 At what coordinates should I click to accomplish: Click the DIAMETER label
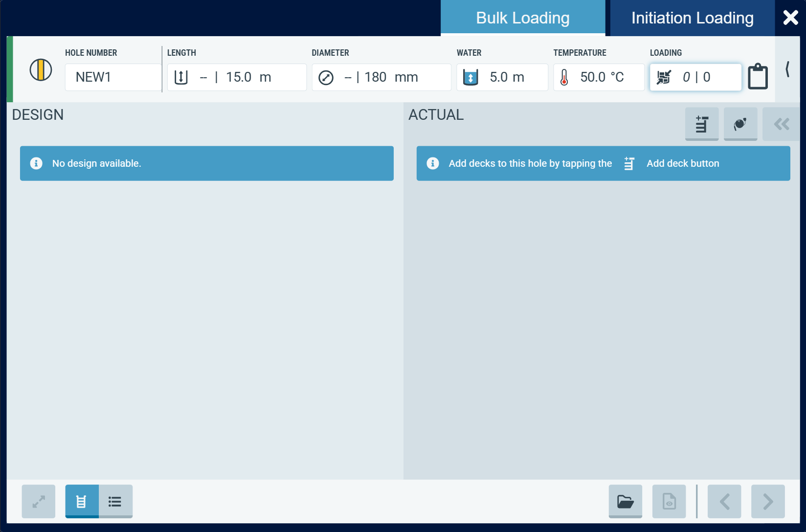(x=331, y=53)
